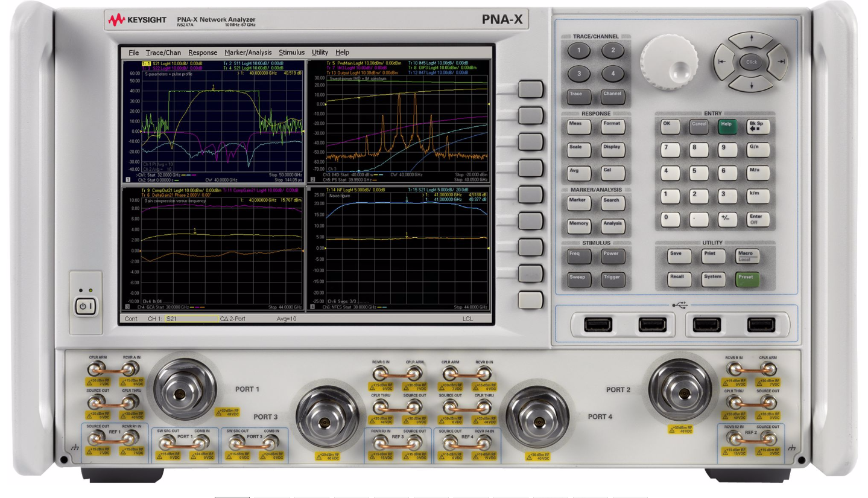Hit the Search key
The image size is (868, 498).
[612, 203]
